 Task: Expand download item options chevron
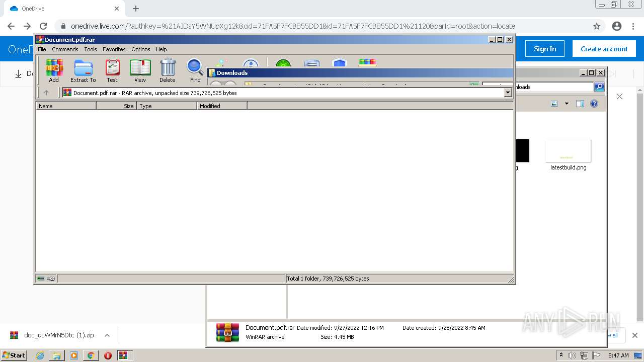pyautogui.click(x=107, y=335)
